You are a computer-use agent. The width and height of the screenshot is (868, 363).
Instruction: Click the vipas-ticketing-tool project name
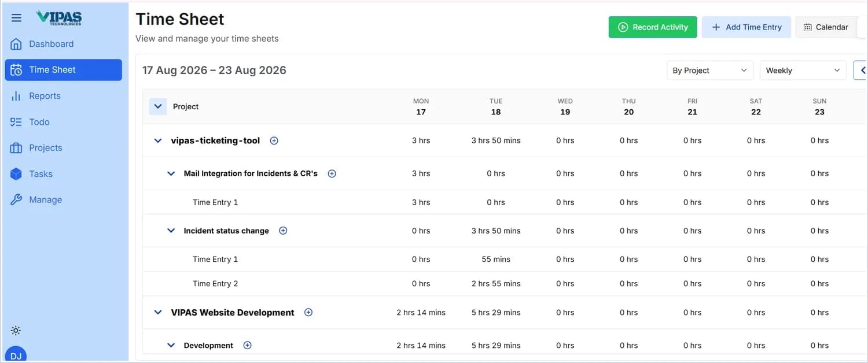coord(215,140)
